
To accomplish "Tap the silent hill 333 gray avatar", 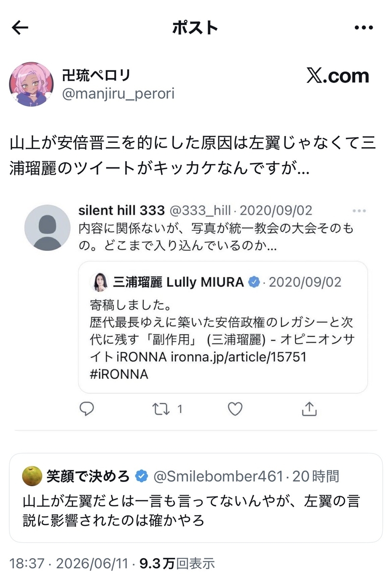I will 47,227.
